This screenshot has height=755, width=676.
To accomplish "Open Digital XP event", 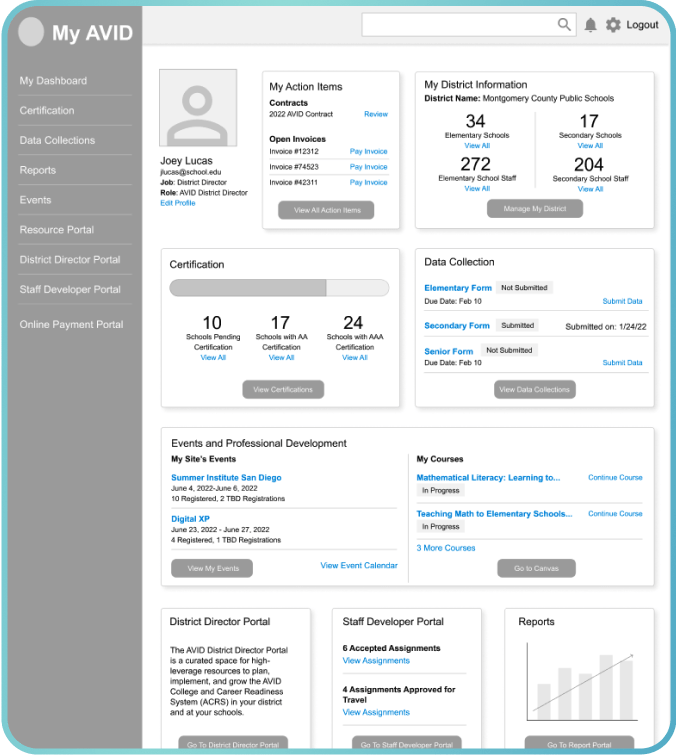I will tap(190, 519).
